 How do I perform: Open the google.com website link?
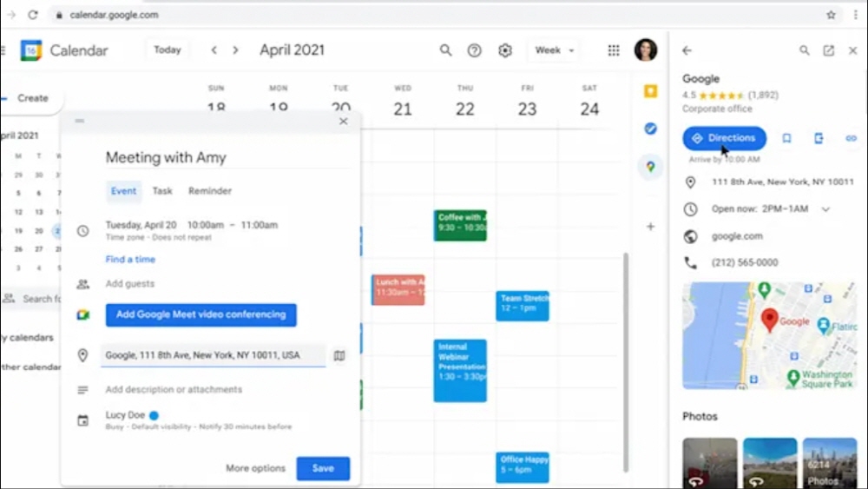pos(737,236)
